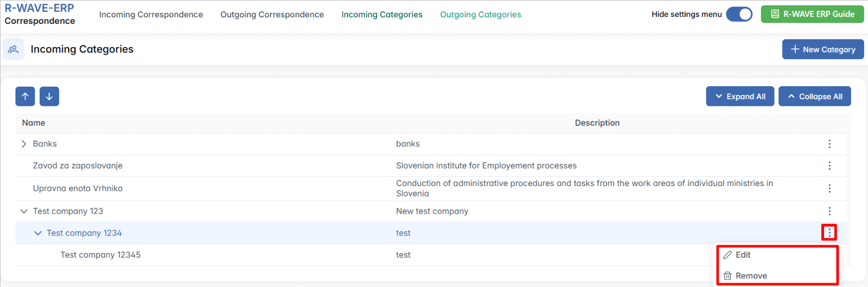The height and width of the screenshot is (287, 868).
Task: Open the Banks row three-dot menu
Action: pos(829,144)
